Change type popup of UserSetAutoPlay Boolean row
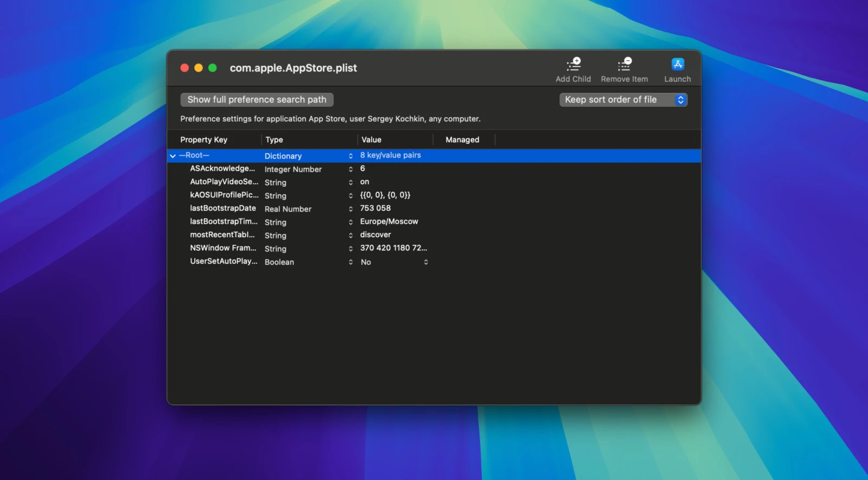This screenshot has height=480, width=868. pos(350,262)
